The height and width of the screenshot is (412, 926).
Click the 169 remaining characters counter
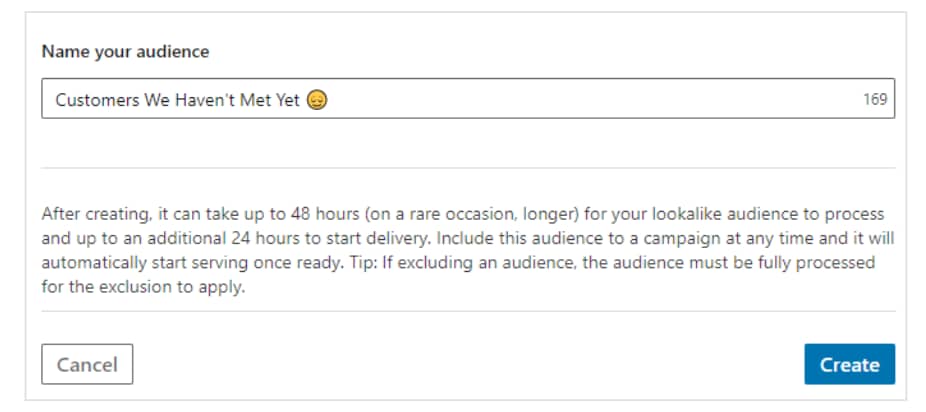[x=875, y=99]
